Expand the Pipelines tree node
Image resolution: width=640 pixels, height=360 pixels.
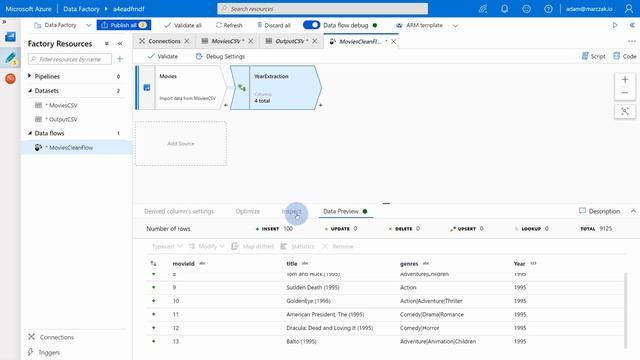coord(29,76)
